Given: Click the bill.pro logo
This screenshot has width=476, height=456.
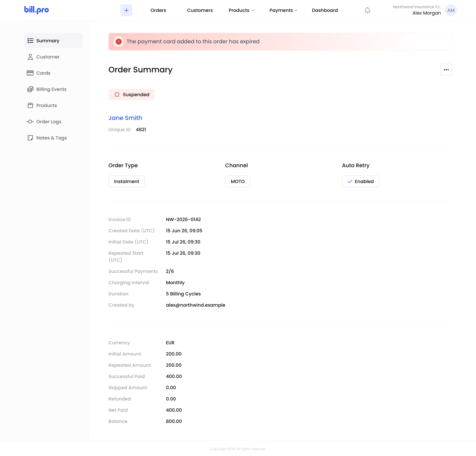Looking at the screenshot, I should tap(36, 10).
